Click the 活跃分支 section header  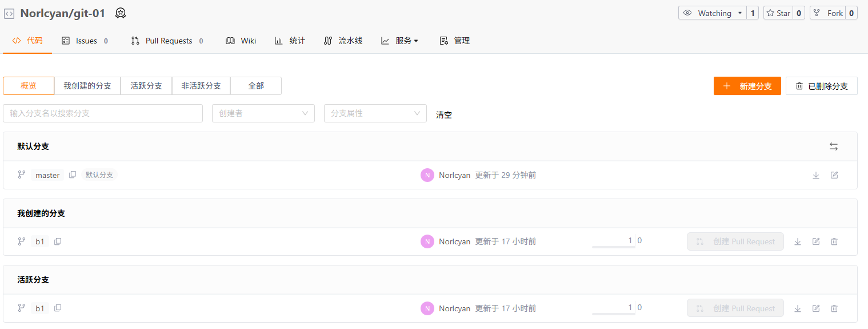coord(33,280)
